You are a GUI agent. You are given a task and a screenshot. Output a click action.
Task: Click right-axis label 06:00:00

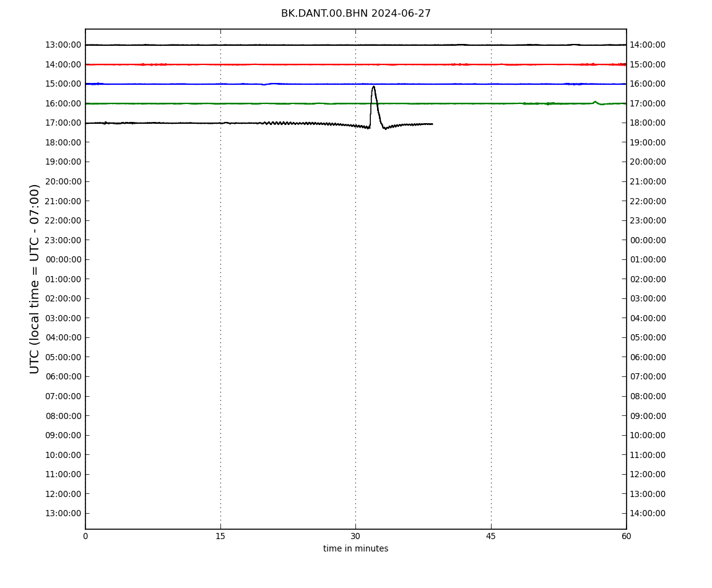pos(648,357)
